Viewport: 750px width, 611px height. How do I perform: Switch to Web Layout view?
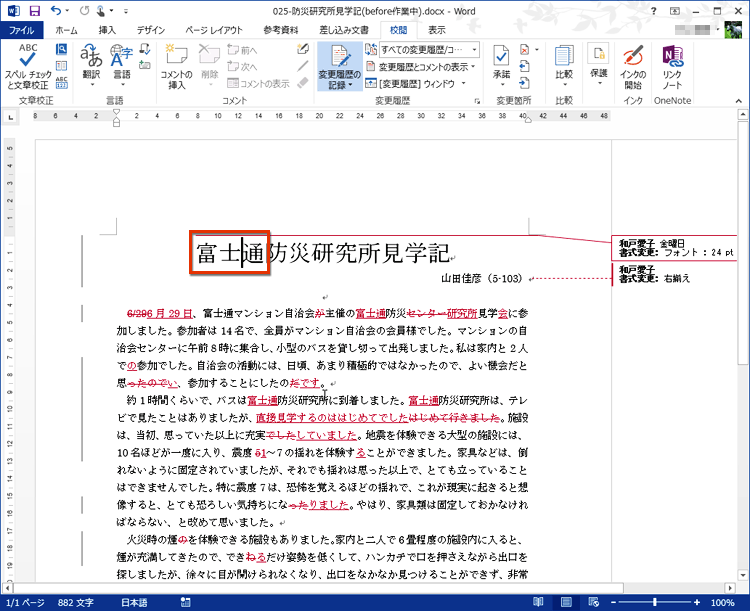click(594, 602)
